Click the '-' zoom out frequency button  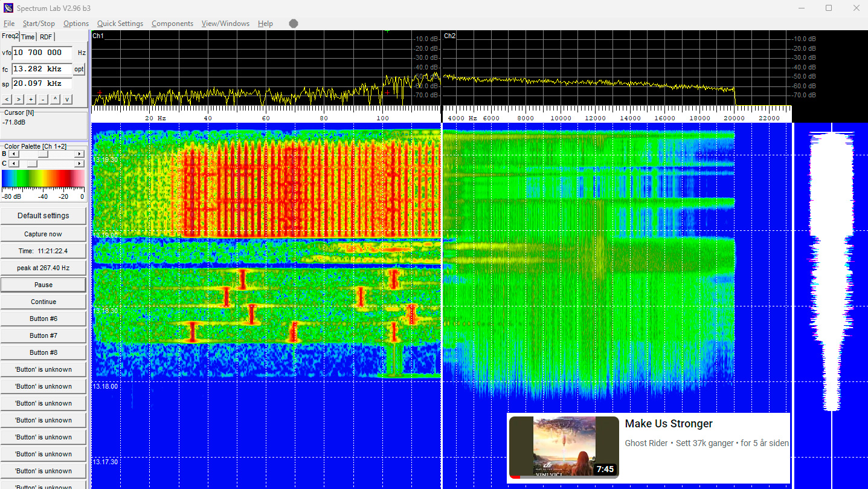click(x=43, y=99)
